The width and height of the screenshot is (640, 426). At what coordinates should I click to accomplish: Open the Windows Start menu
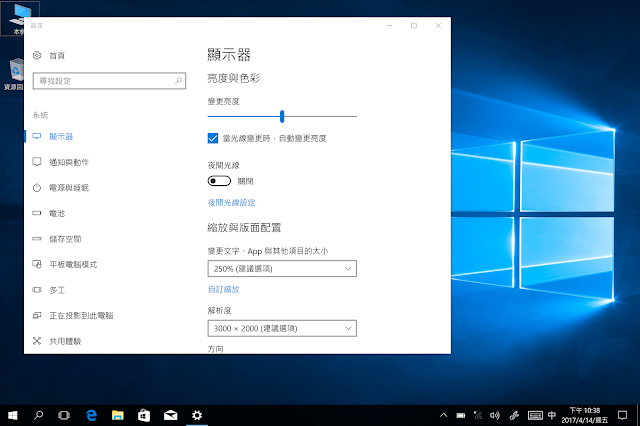[x=13, y=415]
